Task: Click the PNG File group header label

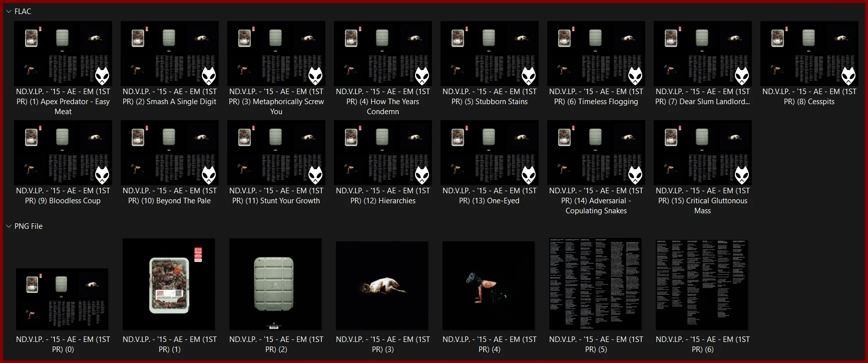Action: click(x=29, y=226)
